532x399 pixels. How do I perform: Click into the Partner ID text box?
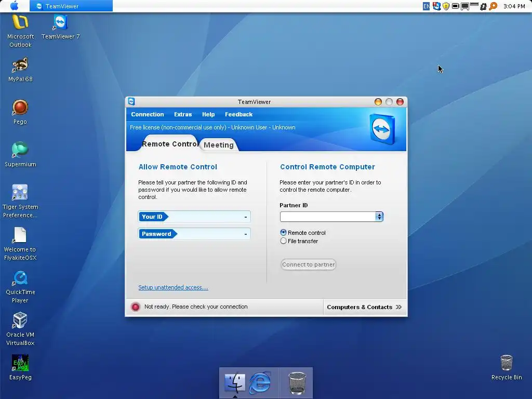(x=327, y=217)
